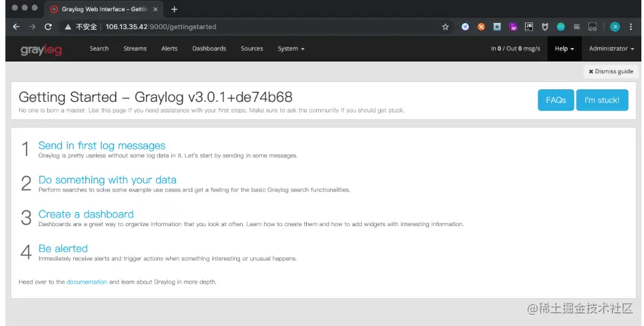
Task: Go back with browser back arrow
Action: click(17, 26)
